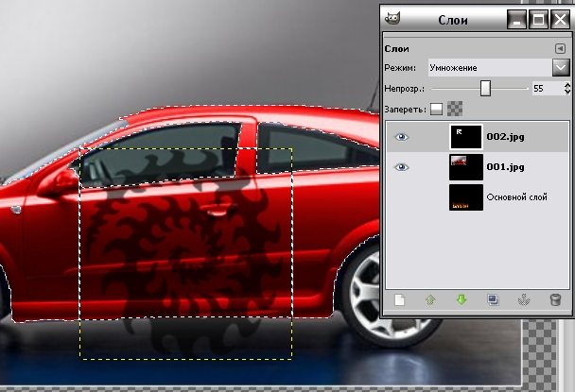Select the 001.jpg layer
Image resolution: width=575 pixels, height=392 pixels.
(505, 167)
